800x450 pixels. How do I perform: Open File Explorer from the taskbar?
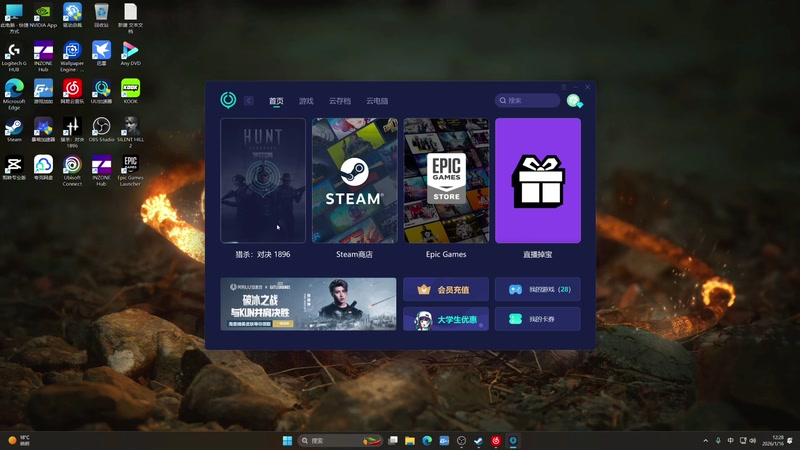click(x=410, y=440)
